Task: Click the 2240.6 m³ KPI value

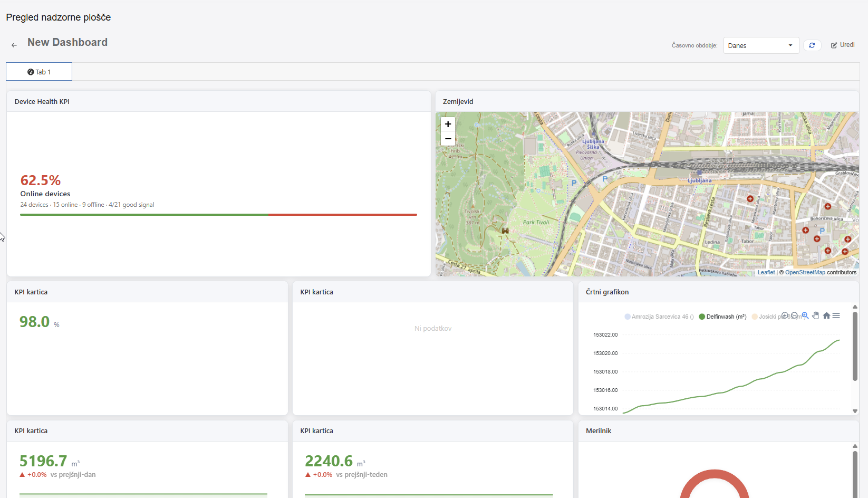Action: (335, 461)
